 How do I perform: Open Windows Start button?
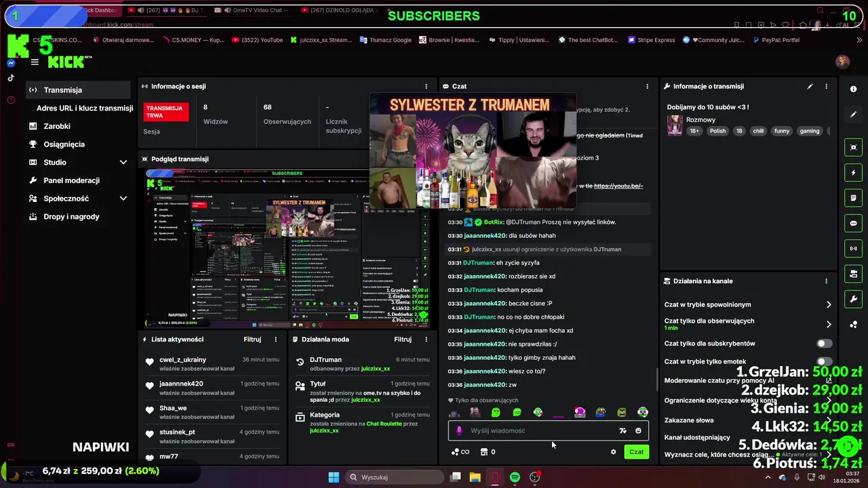click(334, 477)
